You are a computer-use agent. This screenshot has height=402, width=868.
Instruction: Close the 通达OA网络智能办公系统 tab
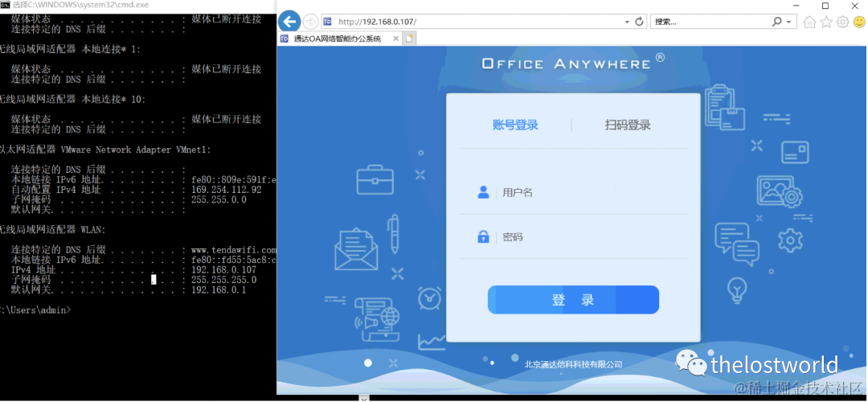pyautogui.click(x=395, y=39)
